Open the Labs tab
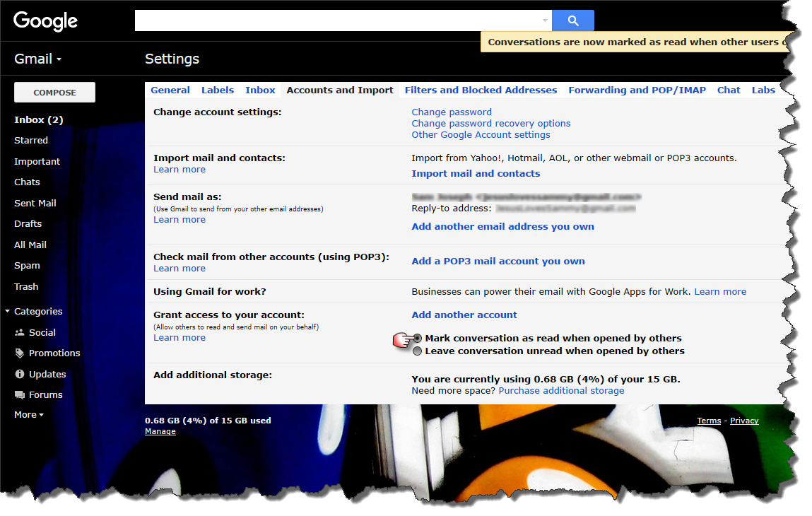Image resolution: width=812 pixels, height=516 pixels. (x=763, y=90)
